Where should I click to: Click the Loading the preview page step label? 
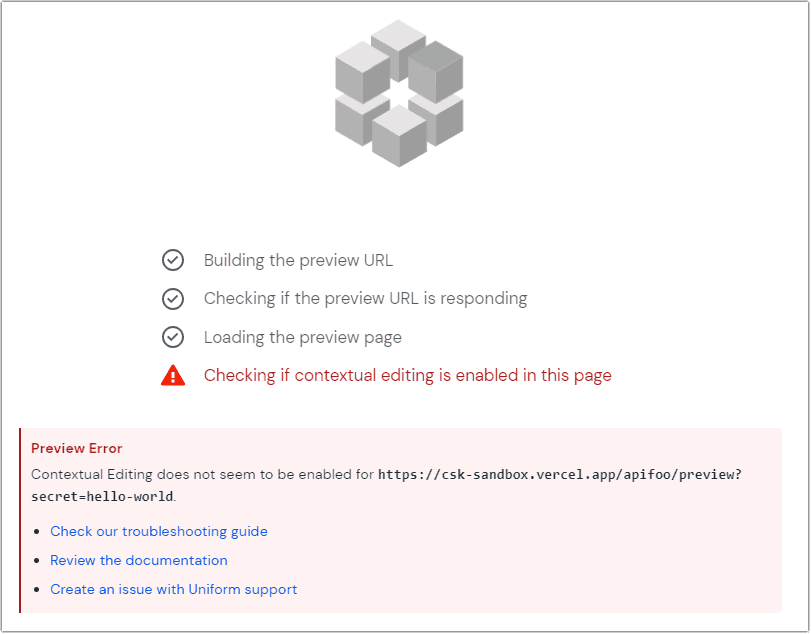point(303,337)
